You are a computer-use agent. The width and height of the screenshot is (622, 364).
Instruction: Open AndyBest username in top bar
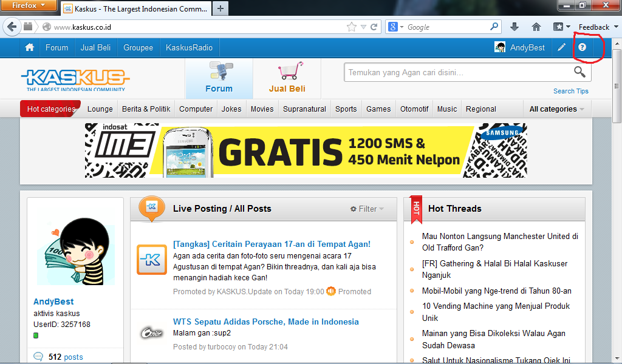[527, 47]
